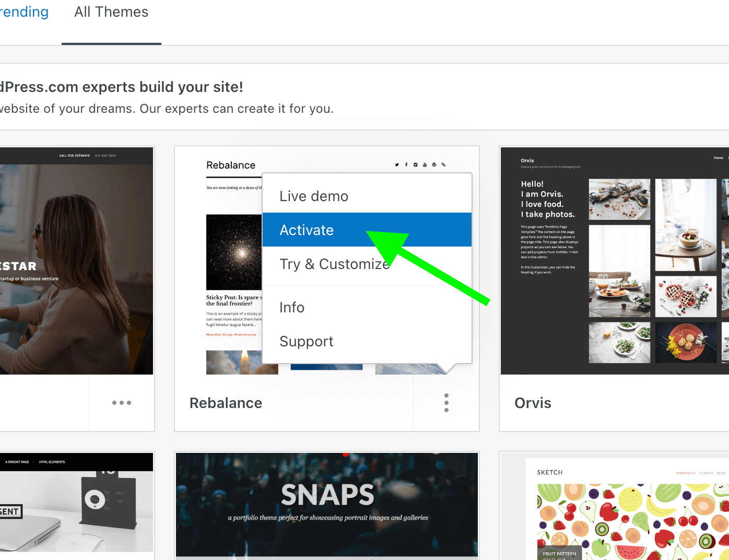Open the horizontal three-dot menu on left theme
729x560 pixels.
122,403
